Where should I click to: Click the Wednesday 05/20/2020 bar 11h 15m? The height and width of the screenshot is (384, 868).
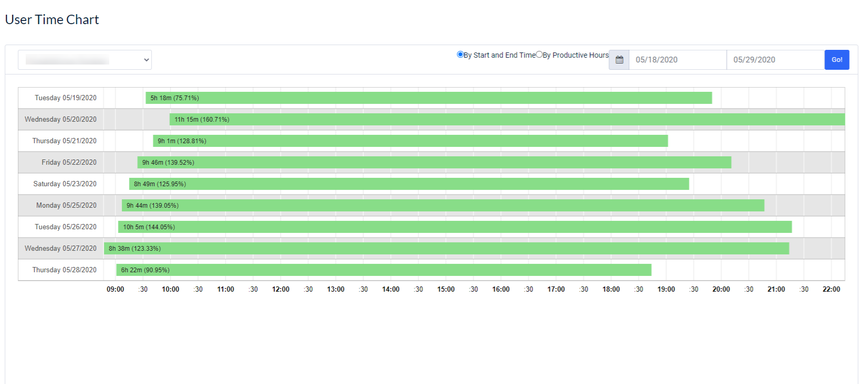click(x=507, y=120)
